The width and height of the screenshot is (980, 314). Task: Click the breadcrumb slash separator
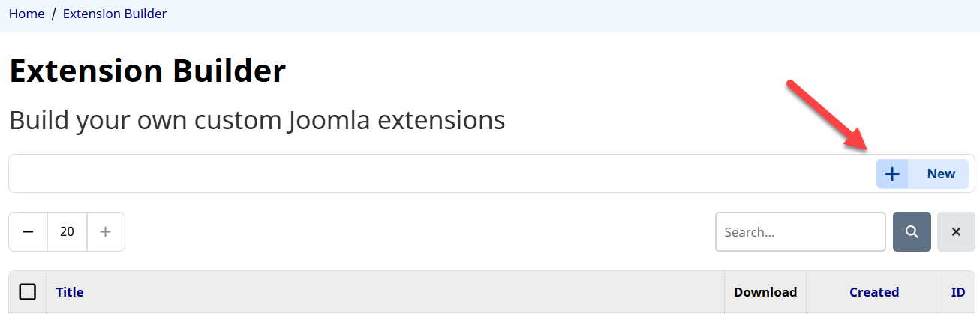click(54, 14)
